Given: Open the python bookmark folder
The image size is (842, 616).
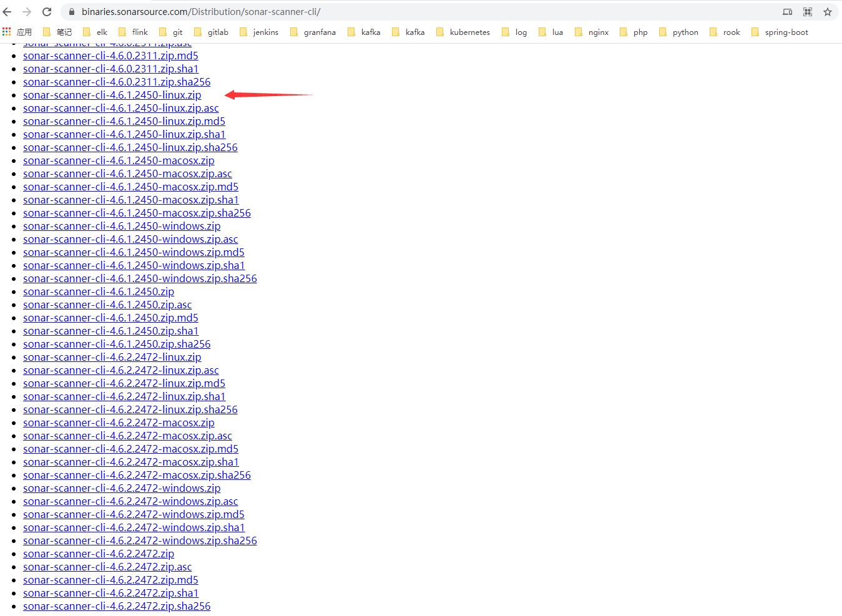Looking at the screenshot, I should (678, 32).
